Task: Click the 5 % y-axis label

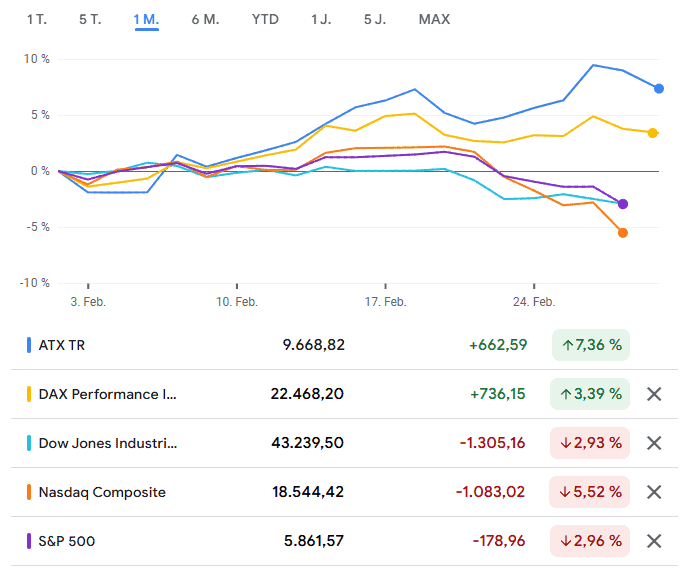Action: pyautogui.click(x=40, y=115)
